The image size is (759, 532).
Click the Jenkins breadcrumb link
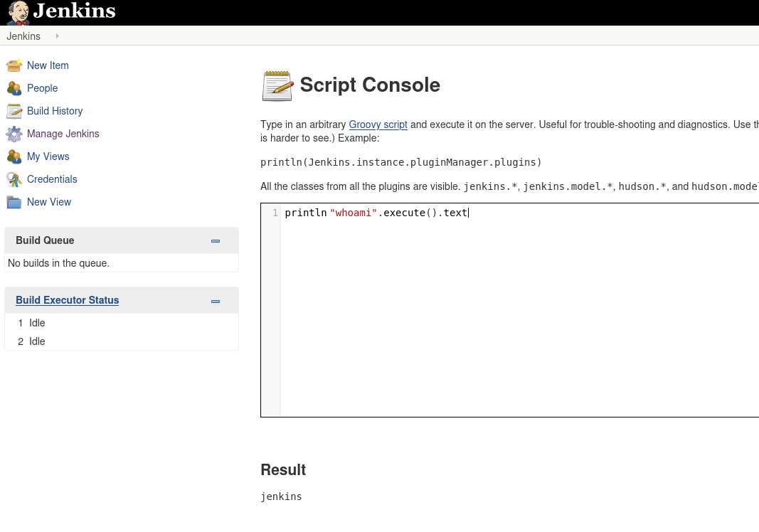(23, 36)
